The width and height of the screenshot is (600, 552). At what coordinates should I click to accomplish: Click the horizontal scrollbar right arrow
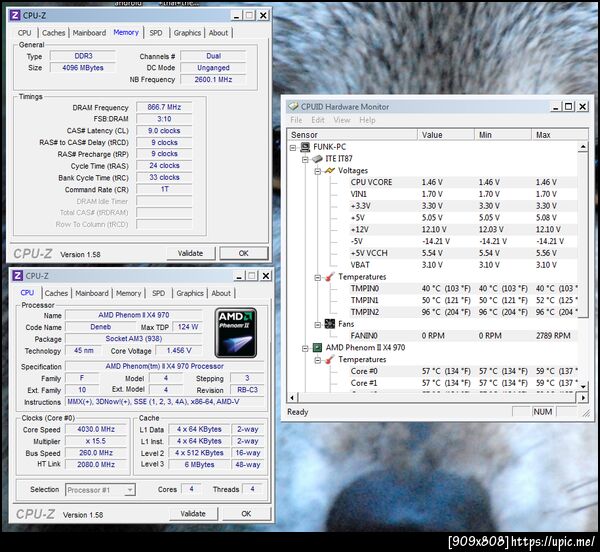click(583, 398)
